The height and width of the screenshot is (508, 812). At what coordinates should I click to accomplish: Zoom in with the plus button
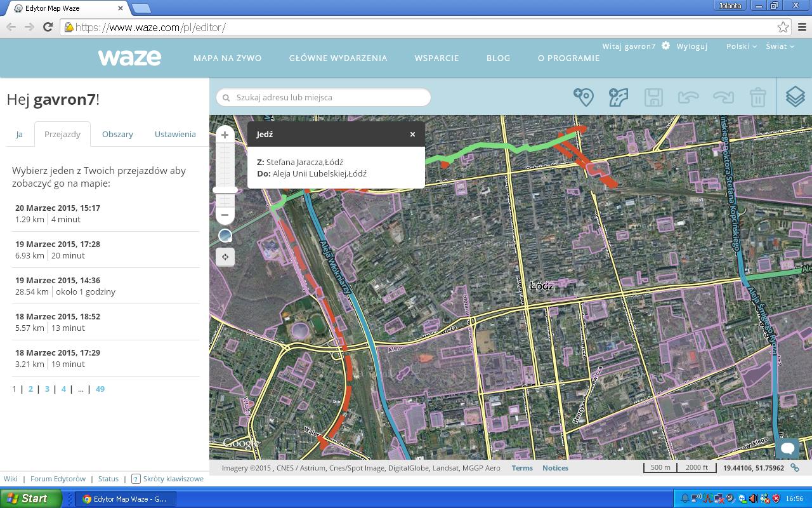coord(225,135)
